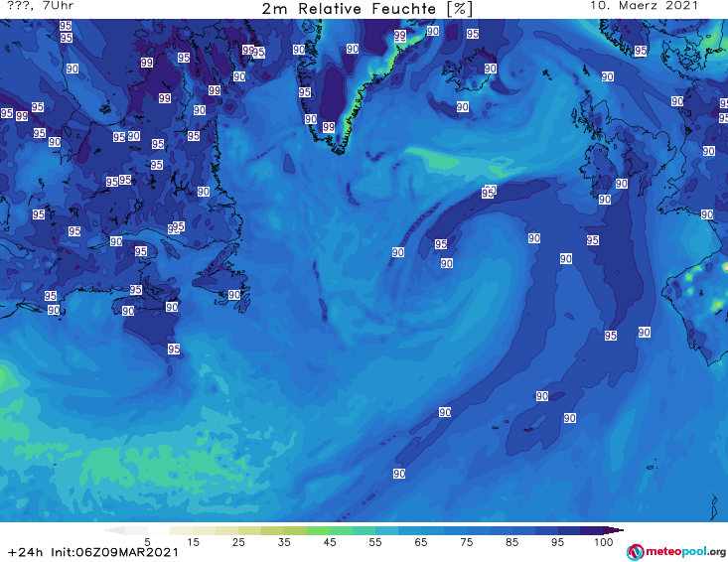728x562 pixels.
Task: Click legend value 5 on color scale
Action: coord(147,541)
